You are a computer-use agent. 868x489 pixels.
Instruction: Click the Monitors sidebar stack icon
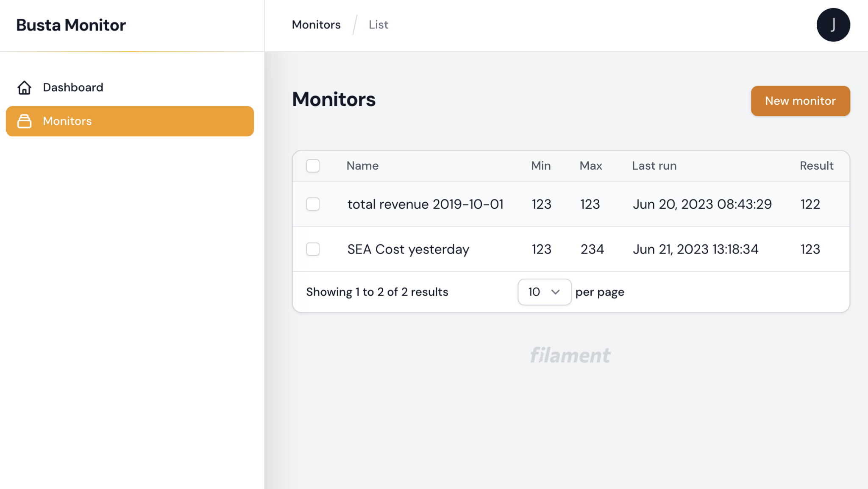[x=24, y=121]
